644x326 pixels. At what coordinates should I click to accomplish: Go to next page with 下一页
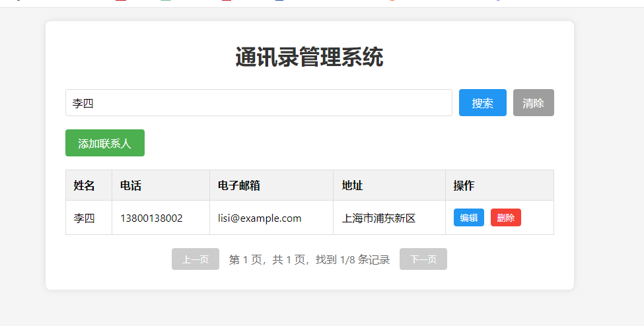[x=423, y=259]
